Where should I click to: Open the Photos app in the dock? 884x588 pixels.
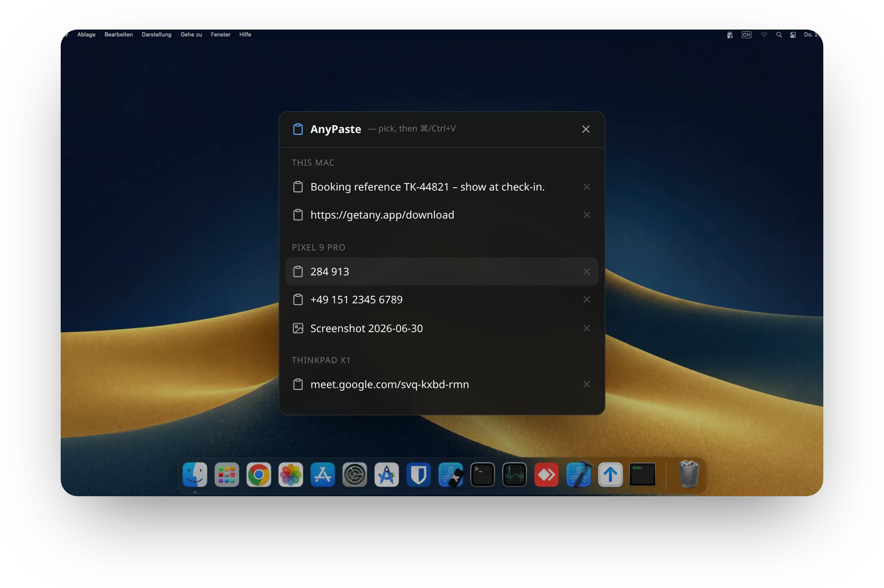[291, 474]
